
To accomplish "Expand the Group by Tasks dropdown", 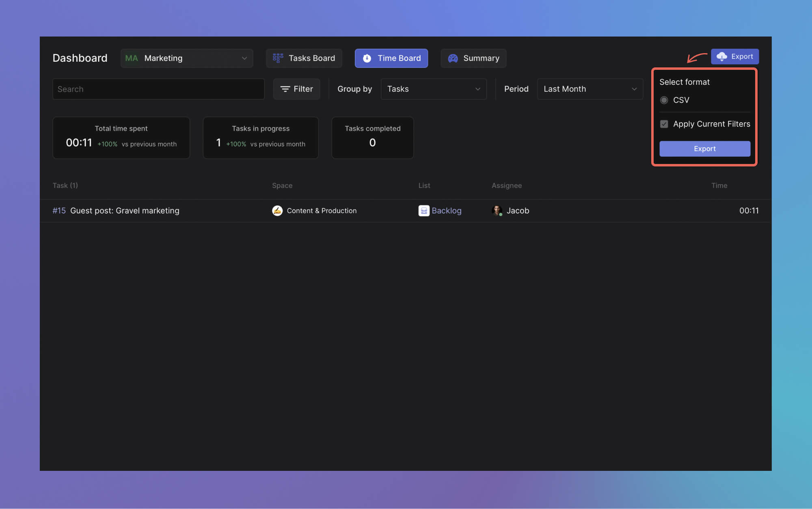I will point(433,89).
